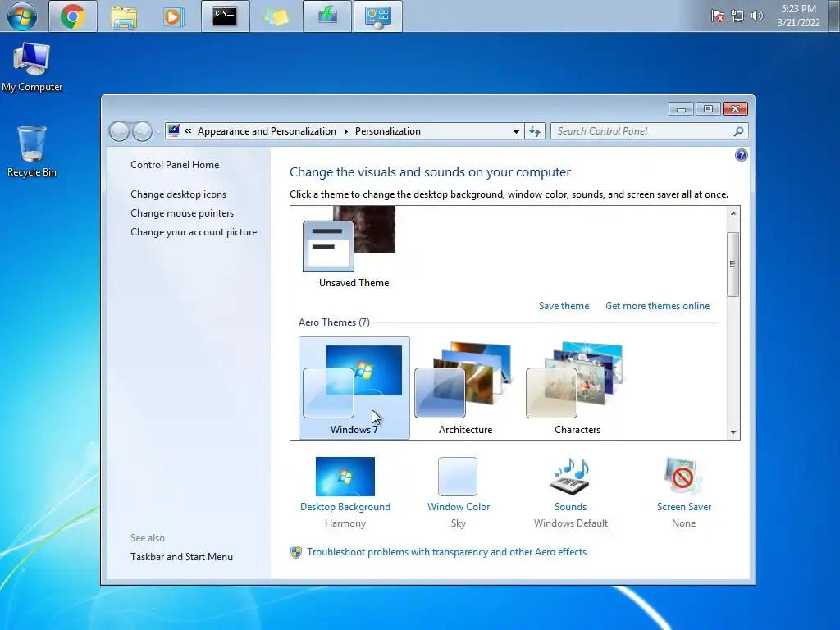The height and width of the screenshot is (630, 840).
Task: Show calendar by clicking 5:23 PM clock
Action: coord(798,16)
